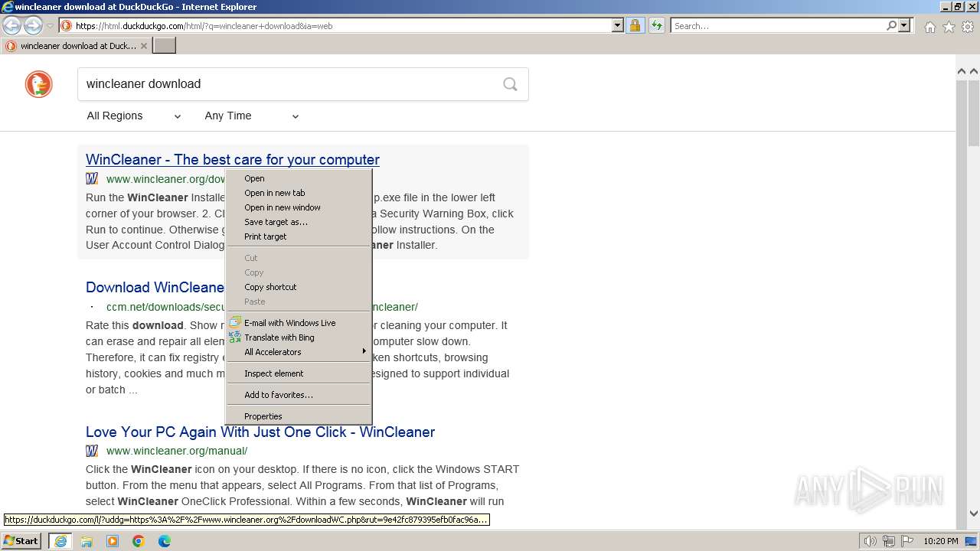Screen dimensions: 980x551
Task: Open the navigation history dropdown arrow
Action: [x=50, y=26]
